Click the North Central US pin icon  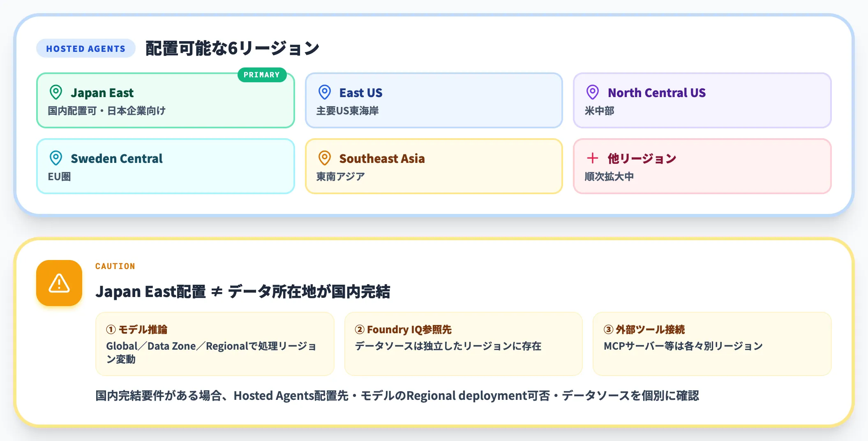coord(593,92)
